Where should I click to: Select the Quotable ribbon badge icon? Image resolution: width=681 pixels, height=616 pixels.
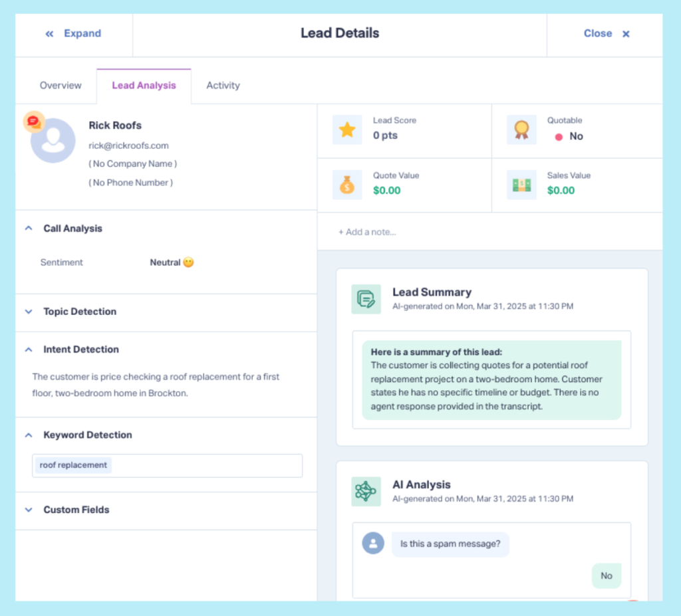[x=521, y=130]
